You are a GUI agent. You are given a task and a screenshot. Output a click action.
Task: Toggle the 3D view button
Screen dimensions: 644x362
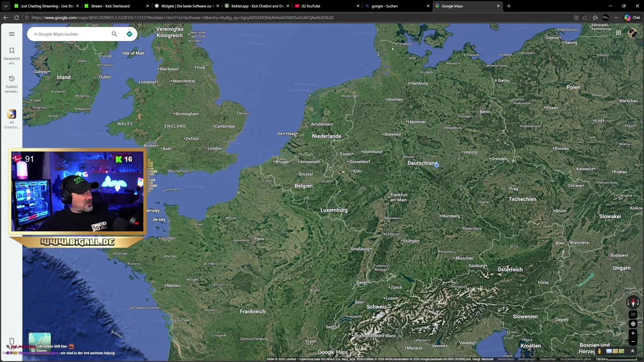coord(633,315)
